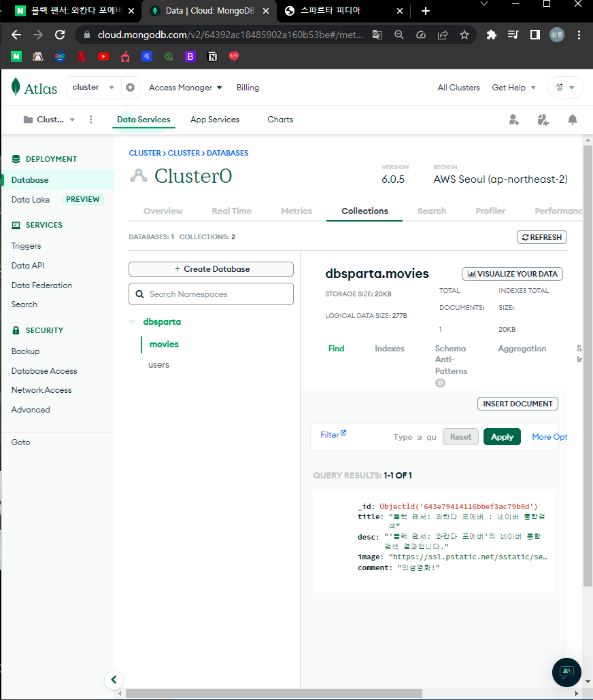The height and width of the screenshot is (700, 593).
Task: Open organization settings gear icon
Action: point(130,88)
